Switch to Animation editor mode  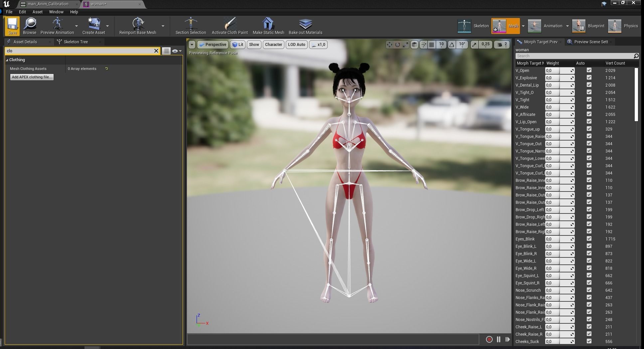545,26
